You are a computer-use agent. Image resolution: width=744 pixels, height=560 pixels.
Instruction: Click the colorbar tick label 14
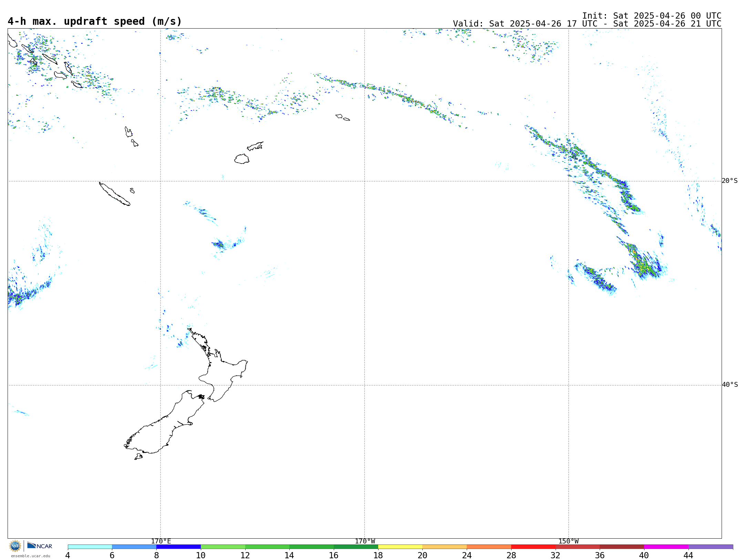click(x=289, y=555)
